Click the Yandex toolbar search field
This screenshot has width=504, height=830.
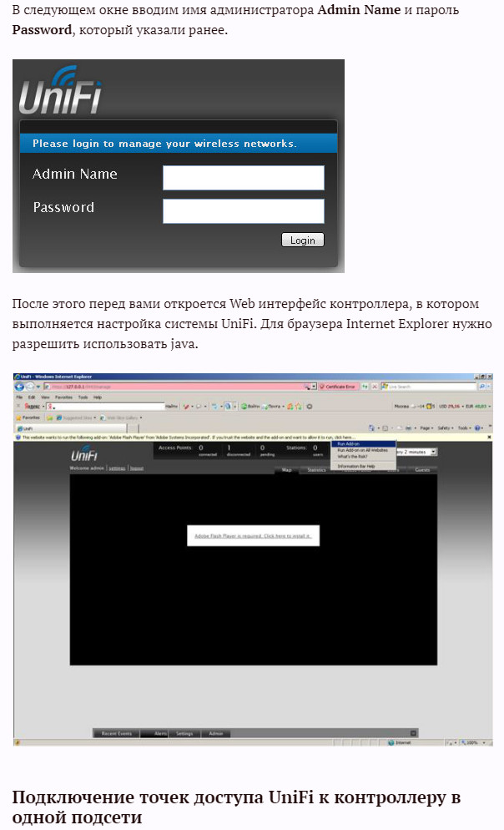click(x=106, y=407)
